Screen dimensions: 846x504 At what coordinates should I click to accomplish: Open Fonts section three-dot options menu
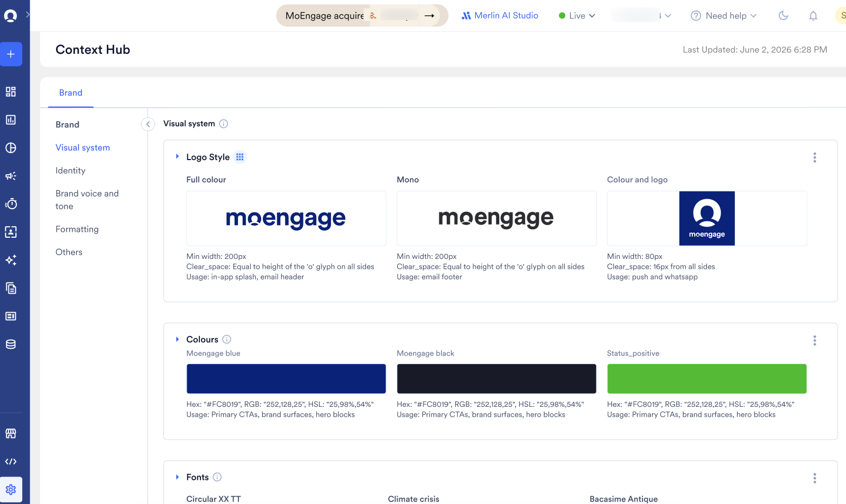(x=815, y=478)
